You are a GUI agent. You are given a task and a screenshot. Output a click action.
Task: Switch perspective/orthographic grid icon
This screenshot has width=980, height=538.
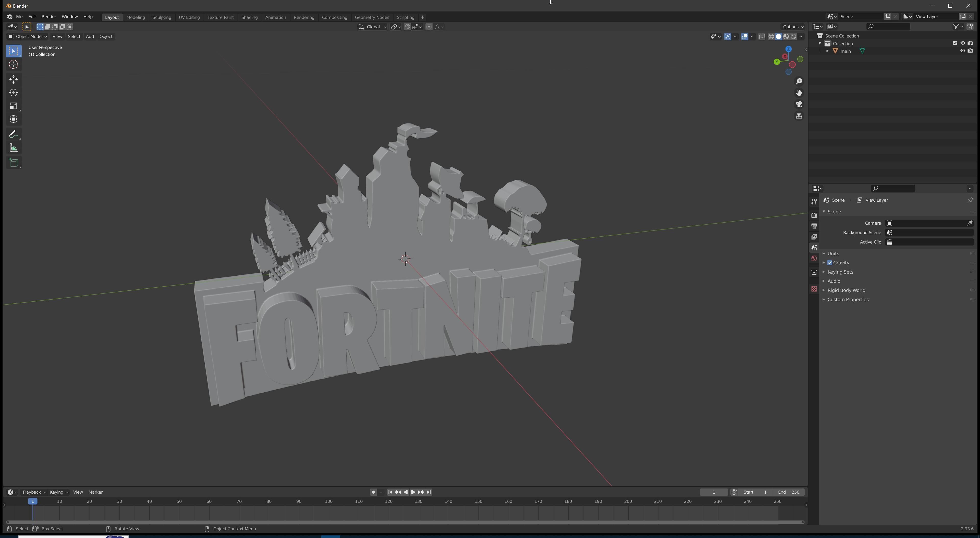click(x=799, y=116)
